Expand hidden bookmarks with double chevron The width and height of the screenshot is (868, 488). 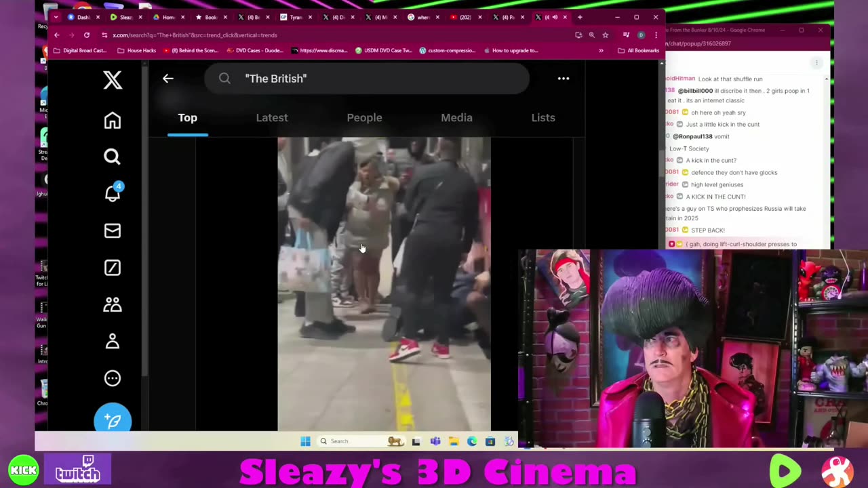coord(601,50)
